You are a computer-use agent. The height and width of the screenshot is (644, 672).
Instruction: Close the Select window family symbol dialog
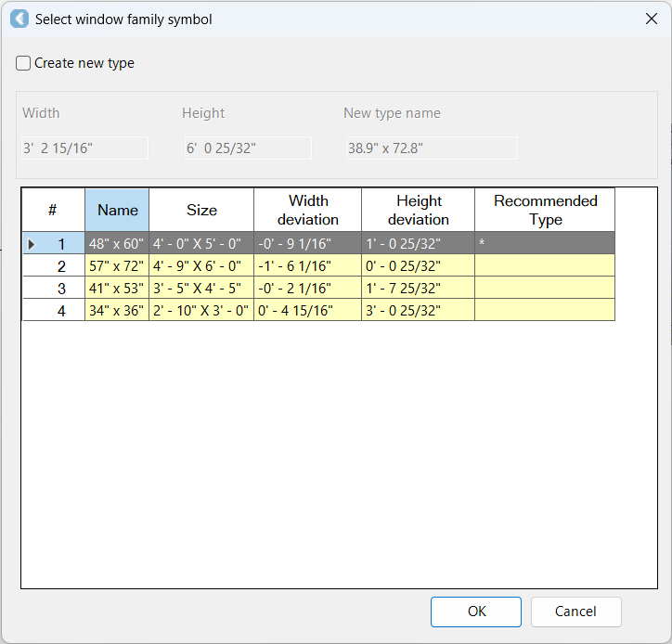coord(651,19)
